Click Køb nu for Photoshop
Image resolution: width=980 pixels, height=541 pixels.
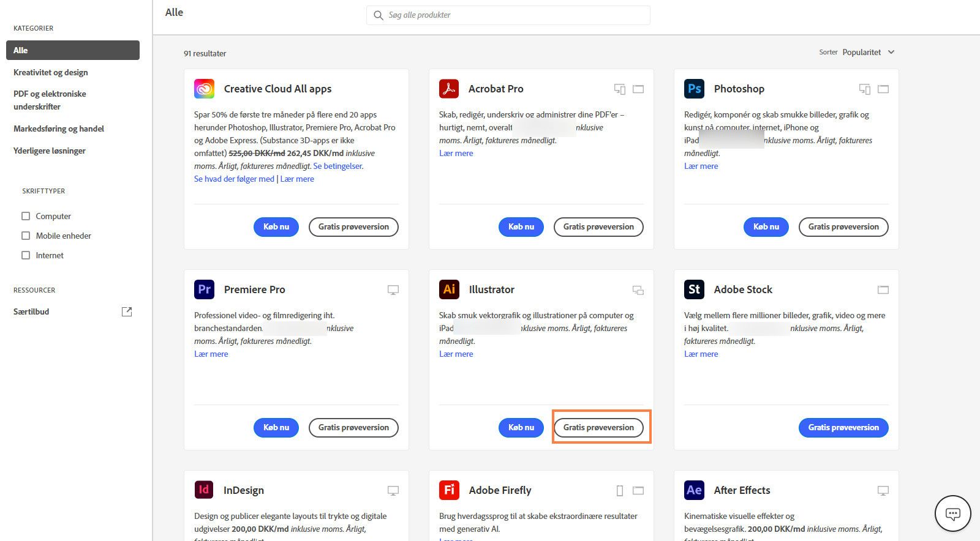(x=766, y=226)
